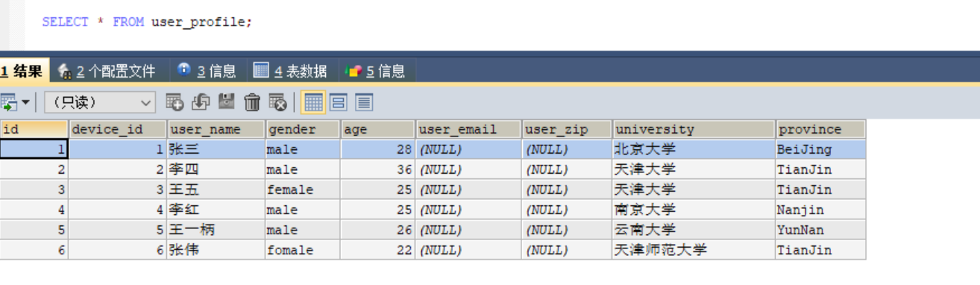This screenshot has width=980, height=285.
Task: Click the SQL query text in editor
Action: point(147,22)
